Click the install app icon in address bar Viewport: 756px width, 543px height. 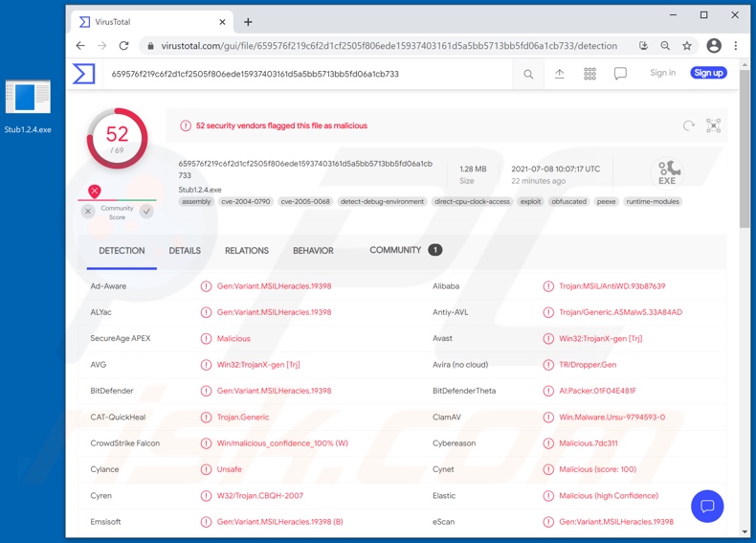pyautogui.click(x=643, y=46)
